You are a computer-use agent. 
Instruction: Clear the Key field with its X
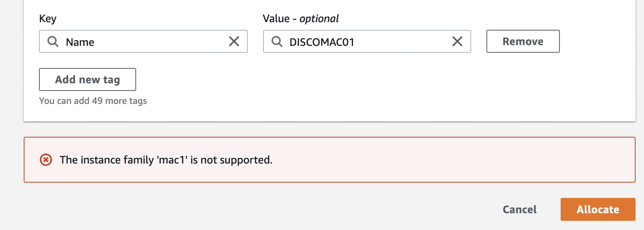coord(234,41)
